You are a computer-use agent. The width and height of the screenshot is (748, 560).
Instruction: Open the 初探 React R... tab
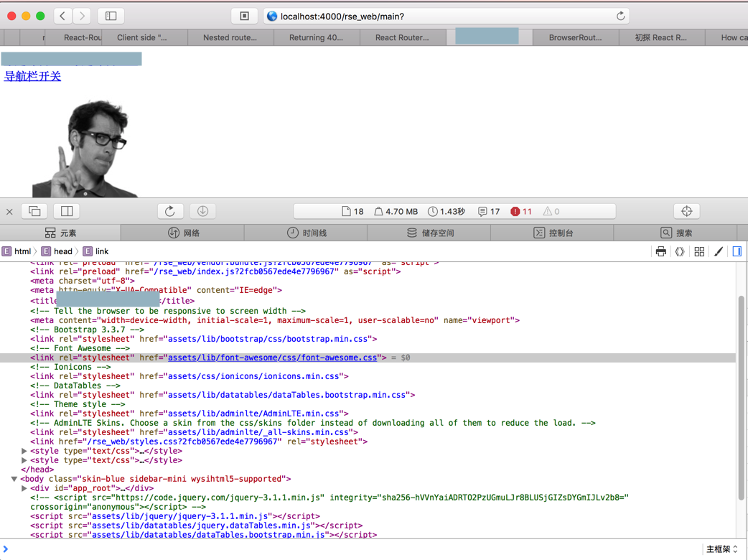[661, 37]
